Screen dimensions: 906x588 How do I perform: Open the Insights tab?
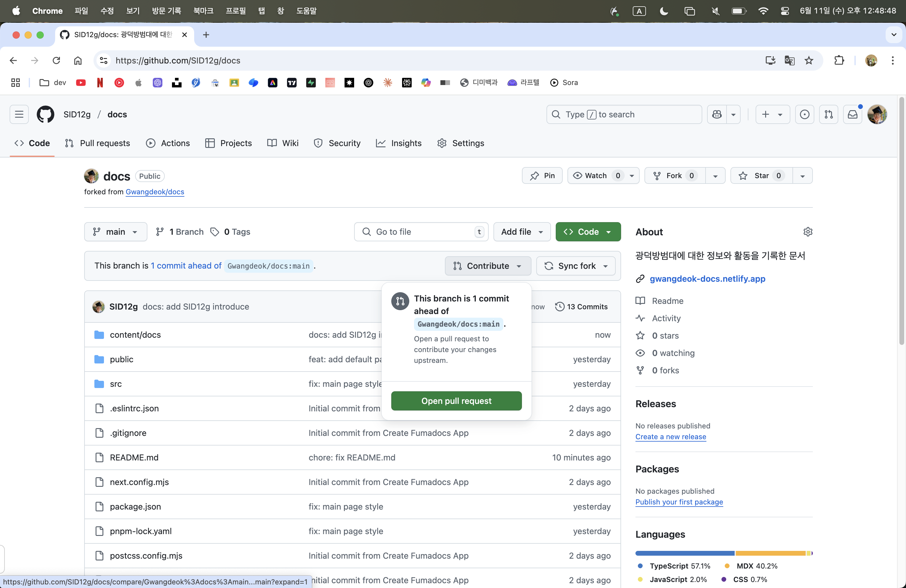pos(398,143)
